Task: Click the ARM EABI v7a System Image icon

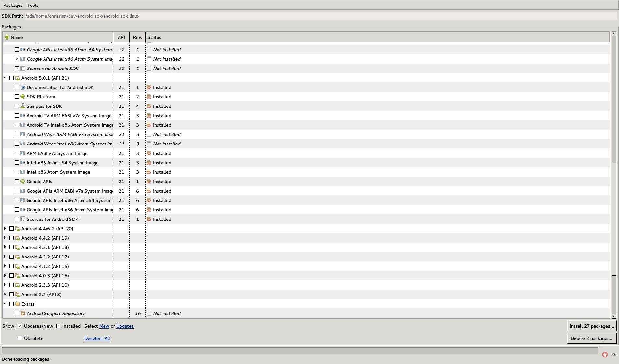Action: (23, 153)
